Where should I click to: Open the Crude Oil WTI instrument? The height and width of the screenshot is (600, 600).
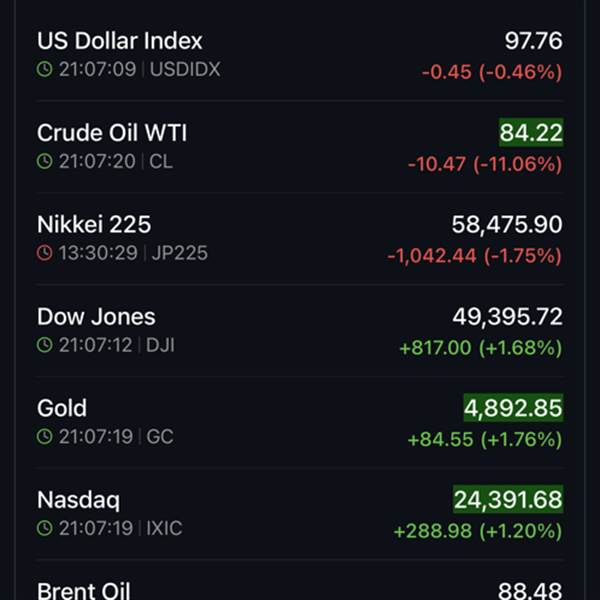[x=112, y=133]
